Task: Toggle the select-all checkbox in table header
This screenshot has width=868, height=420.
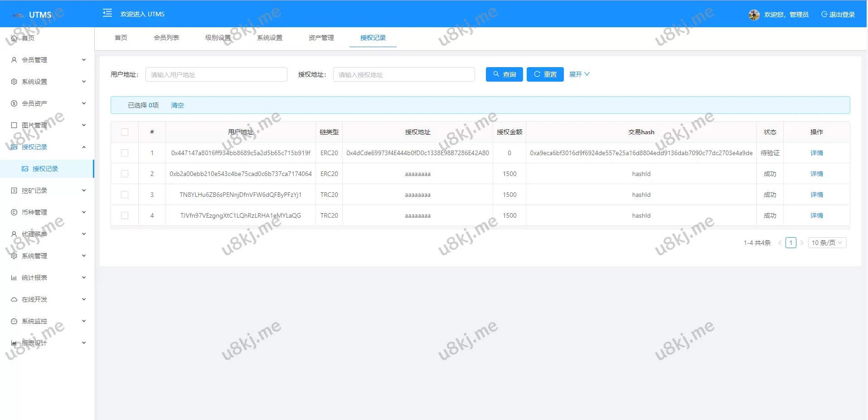Action: (125, 132)
